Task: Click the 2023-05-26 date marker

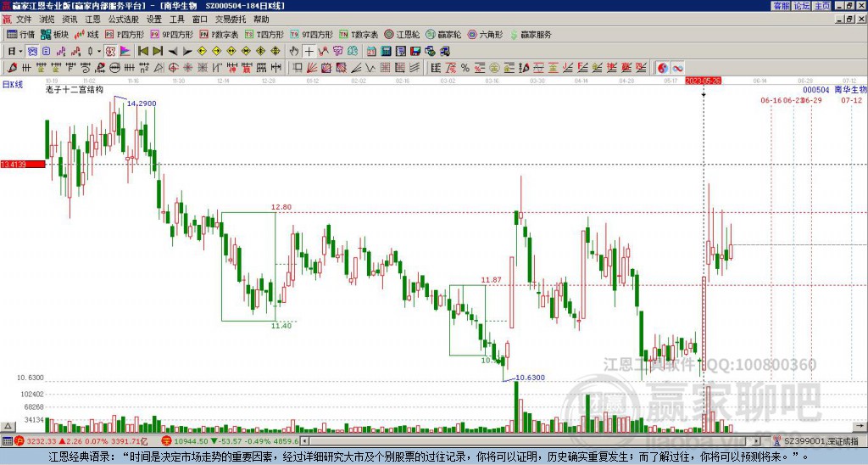Action: click(x=703, y=81)
